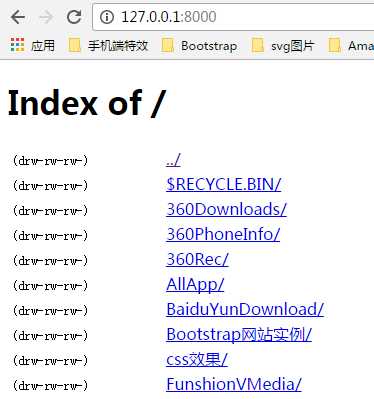Open the 360PhoneInfo/ directory link
This screenshot has height=399, width=374.
223,234
